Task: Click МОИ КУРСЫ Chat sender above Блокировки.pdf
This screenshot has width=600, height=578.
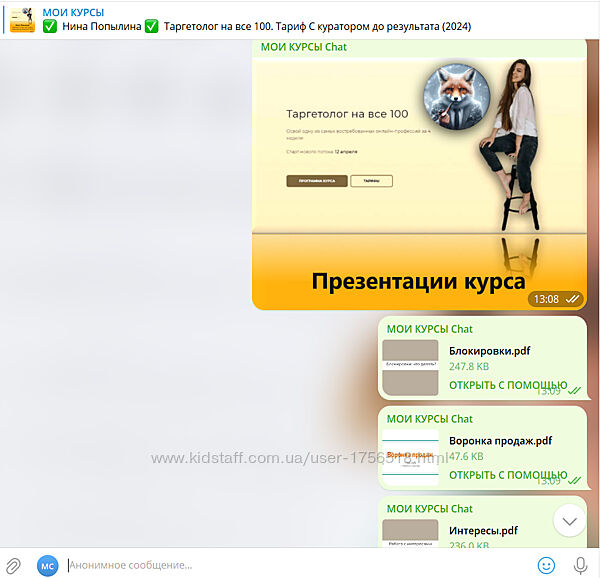Action: click(x=430, y=329)
